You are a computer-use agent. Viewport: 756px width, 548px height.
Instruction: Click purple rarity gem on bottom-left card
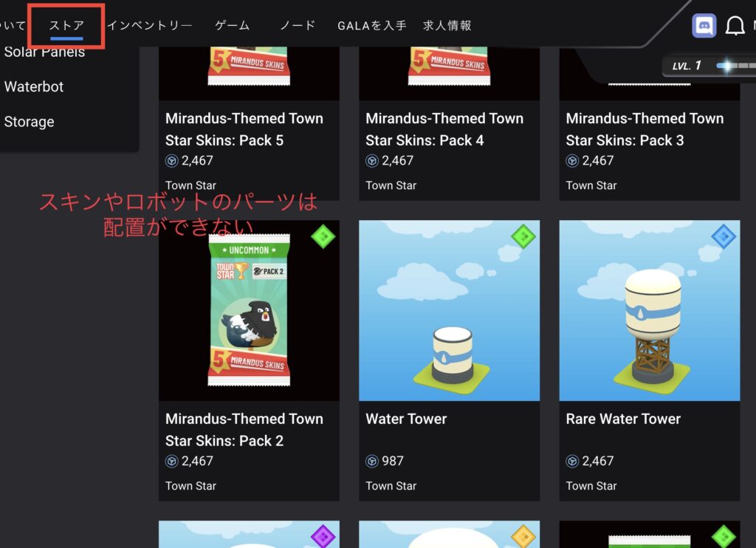323,536
